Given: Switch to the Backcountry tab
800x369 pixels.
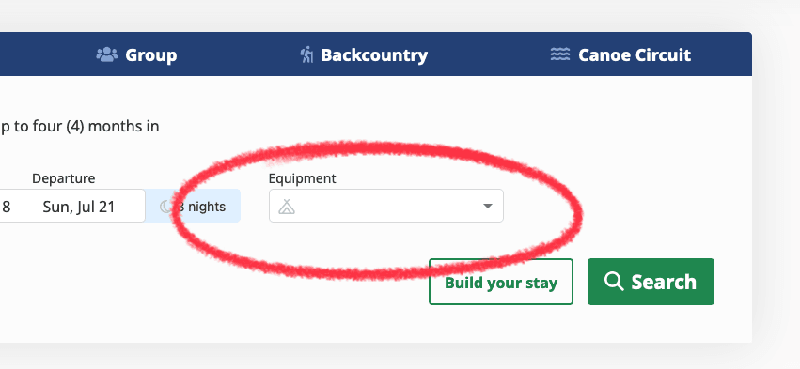Looking at the screenshot, I should [364, 55].
